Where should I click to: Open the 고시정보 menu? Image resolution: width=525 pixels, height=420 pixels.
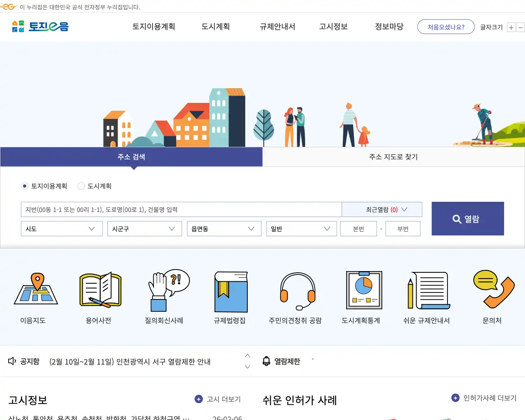pyautogui.click(x=333, y=26)
